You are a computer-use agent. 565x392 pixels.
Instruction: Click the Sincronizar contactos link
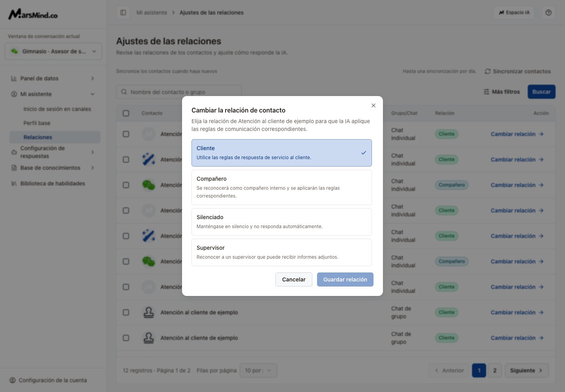tap(518, 71)
